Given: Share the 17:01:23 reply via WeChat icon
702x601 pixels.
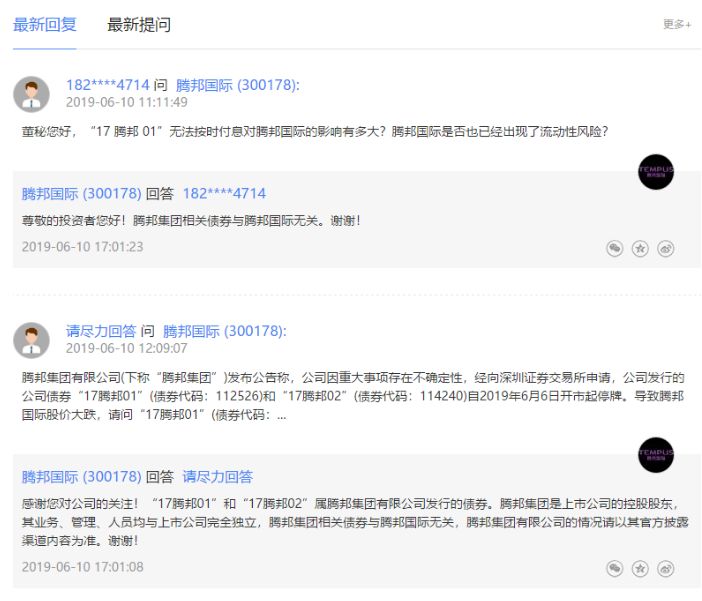Looking at the screenshot, I should [615, 248].
